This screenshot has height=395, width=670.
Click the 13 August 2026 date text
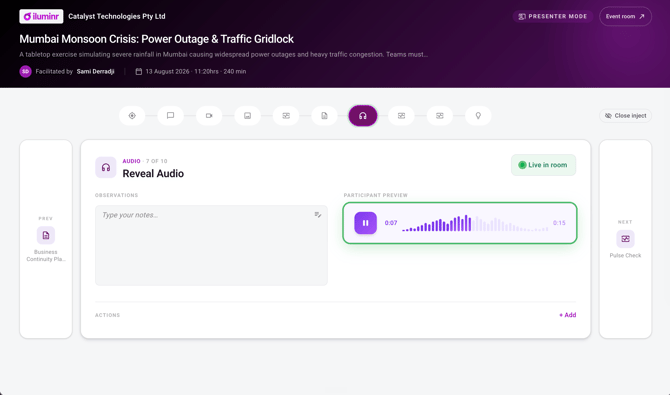(x=168, y=71)
